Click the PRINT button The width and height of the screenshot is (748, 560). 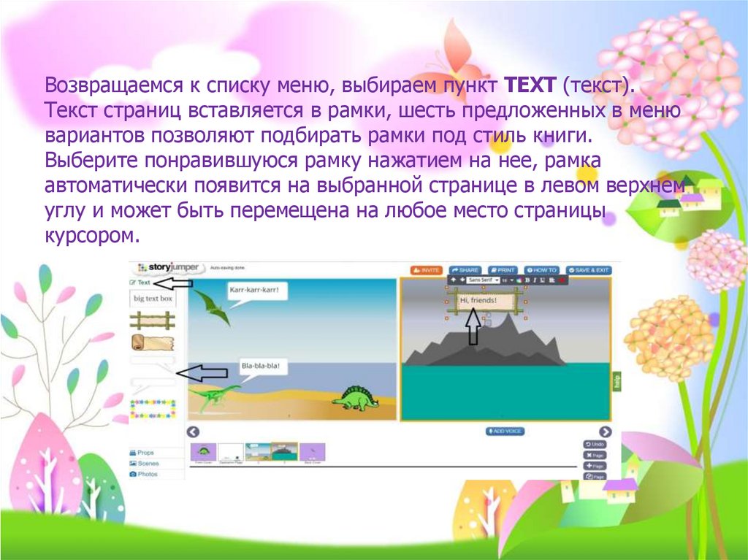coord(503,270)
